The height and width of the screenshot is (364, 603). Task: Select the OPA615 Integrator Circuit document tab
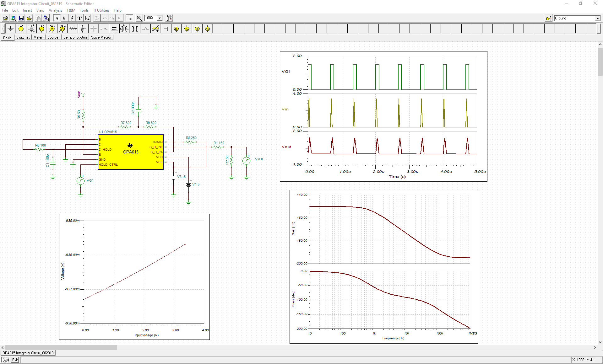[x=28, y=353]
